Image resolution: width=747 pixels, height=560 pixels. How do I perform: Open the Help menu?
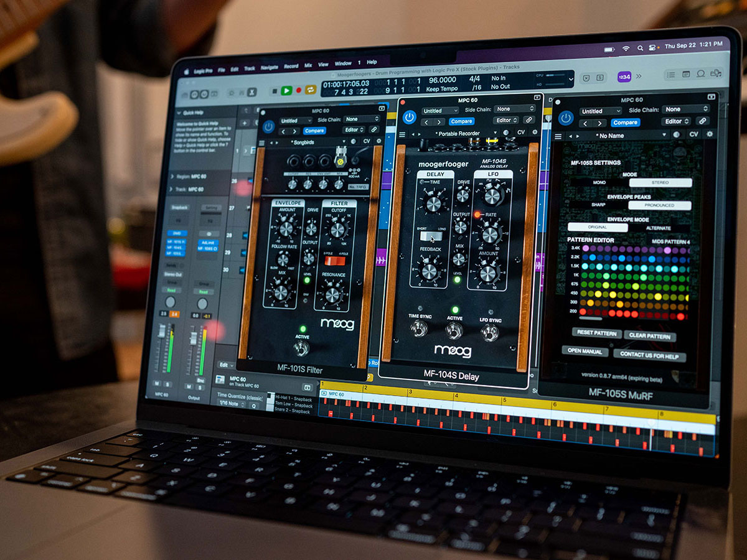tap(372, 62)
